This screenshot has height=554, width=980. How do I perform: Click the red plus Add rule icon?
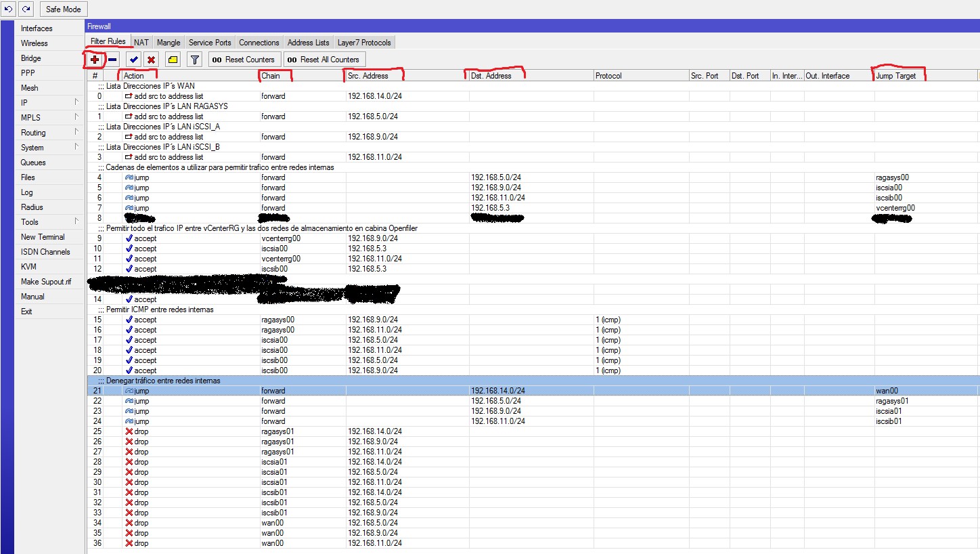point(95,60)
